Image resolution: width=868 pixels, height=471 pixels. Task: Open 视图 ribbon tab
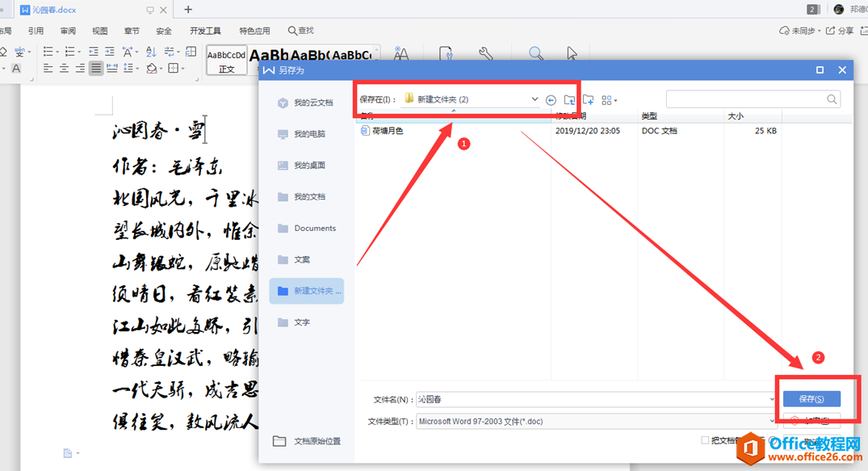(x=99, y=31)
